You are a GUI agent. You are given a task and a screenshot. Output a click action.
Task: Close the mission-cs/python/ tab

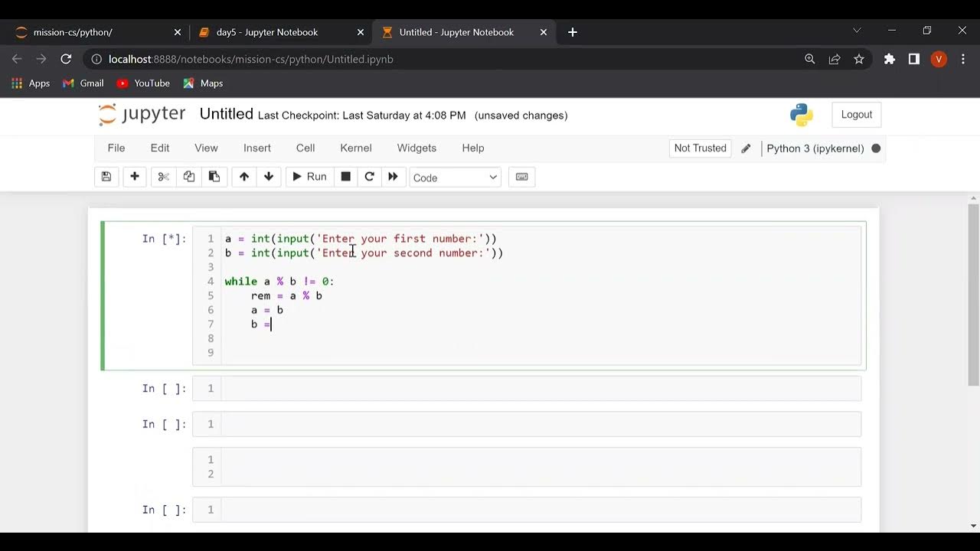(178, 32)
